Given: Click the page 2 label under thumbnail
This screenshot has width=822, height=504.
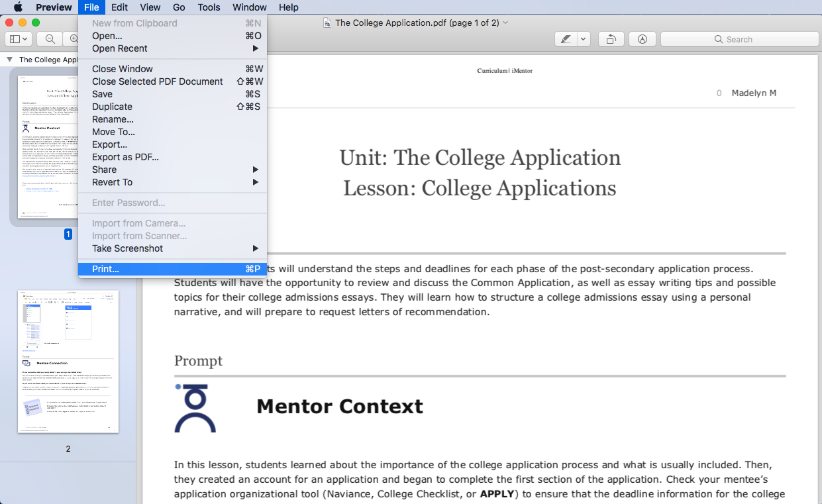Looking at the screenshot, I should click(x=68, y=449).
